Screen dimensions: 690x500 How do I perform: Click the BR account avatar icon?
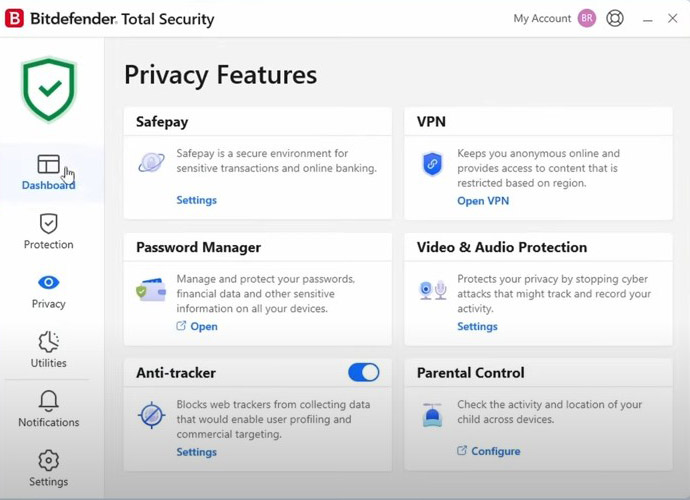[587, 18]
